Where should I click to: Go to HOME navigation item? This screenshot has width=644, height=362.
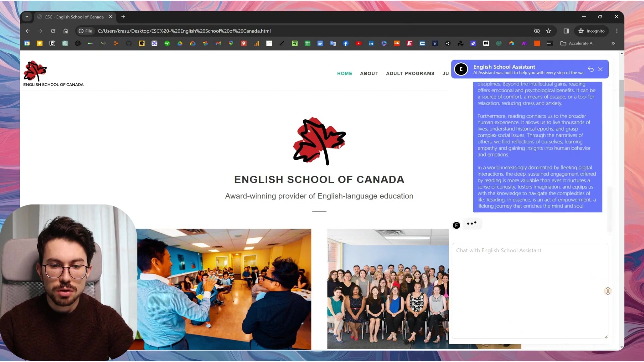click(x=344, y=73)
